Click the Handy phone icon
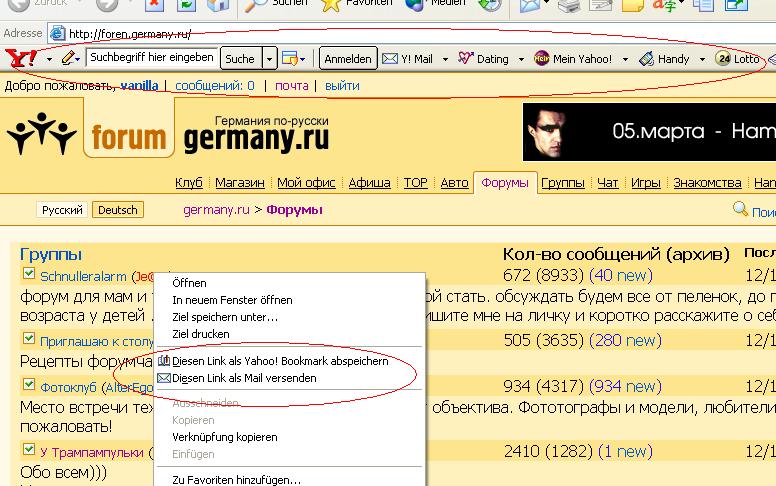The image size is (776, 486). click(x=647, y=59)
